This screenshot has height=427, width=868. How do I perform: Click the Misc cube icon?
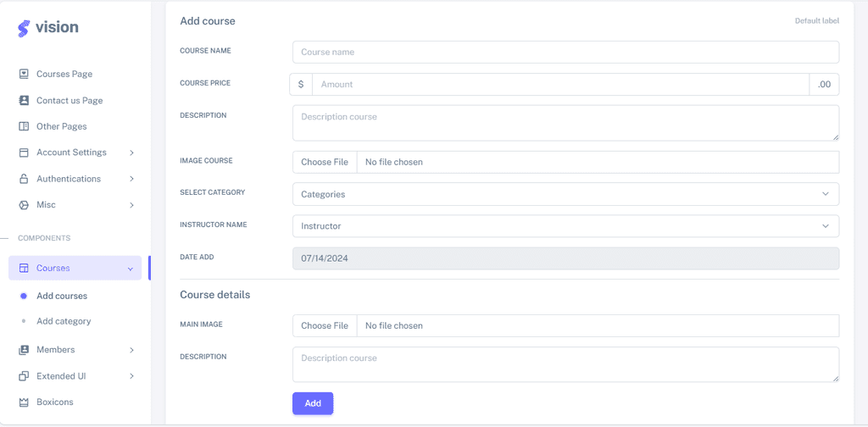(x=23, y=205)
